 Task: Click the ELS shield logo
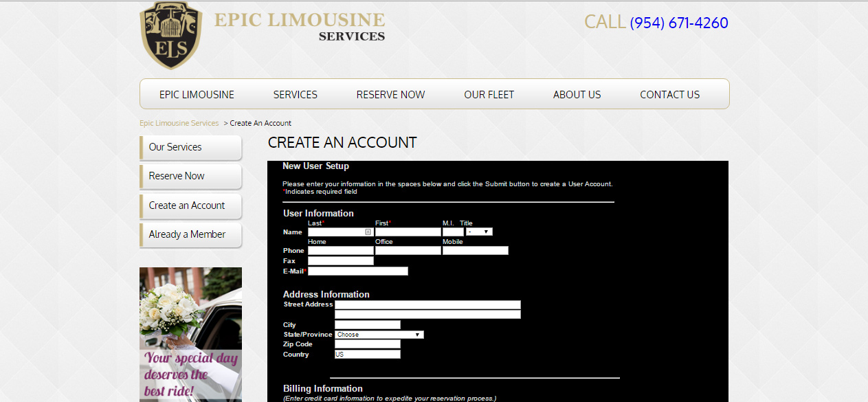point(171,35)
